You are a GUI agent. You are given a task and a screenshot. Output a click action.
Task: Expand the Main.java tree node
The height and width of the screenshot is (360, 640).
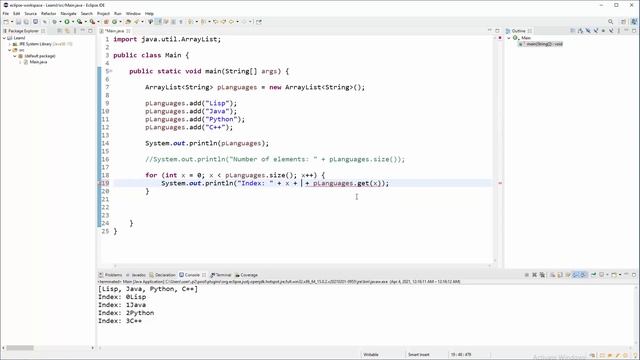[x=20, y=62]
